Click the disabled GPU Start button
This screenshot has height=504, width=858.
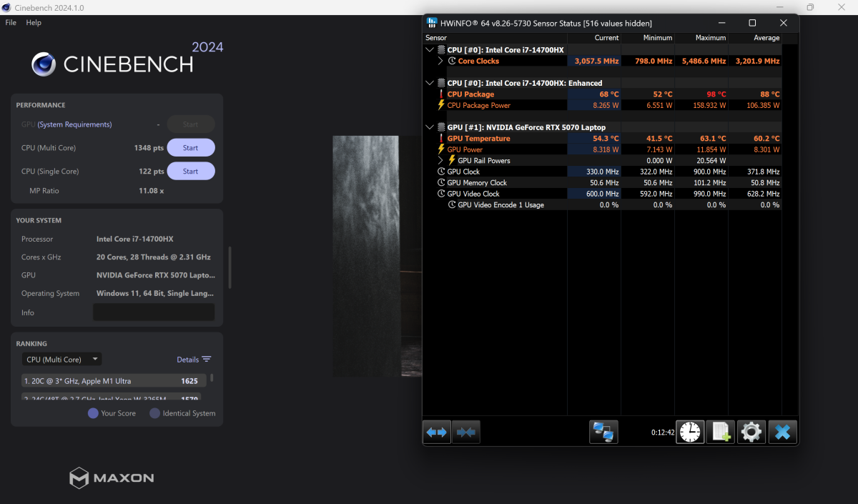pos(191,124)
